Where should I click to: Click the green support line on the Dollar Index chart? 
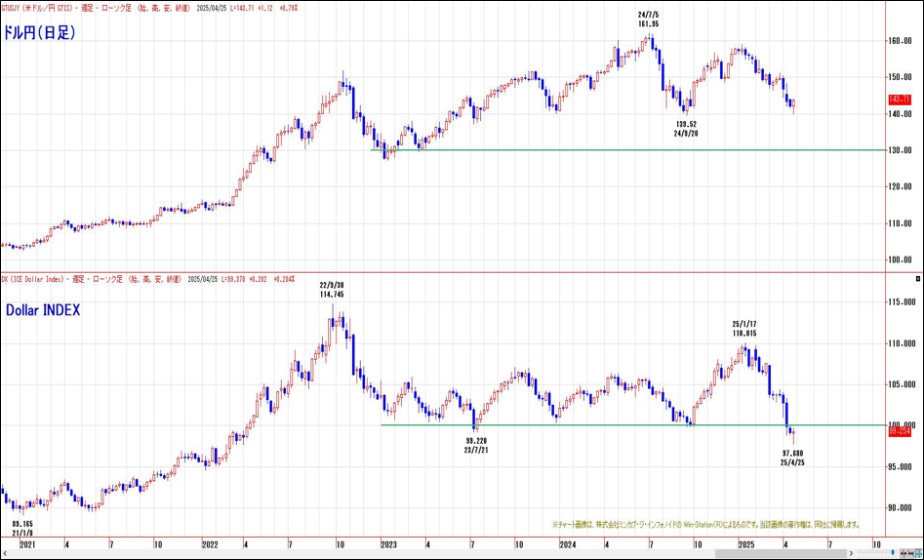(585, 424)
